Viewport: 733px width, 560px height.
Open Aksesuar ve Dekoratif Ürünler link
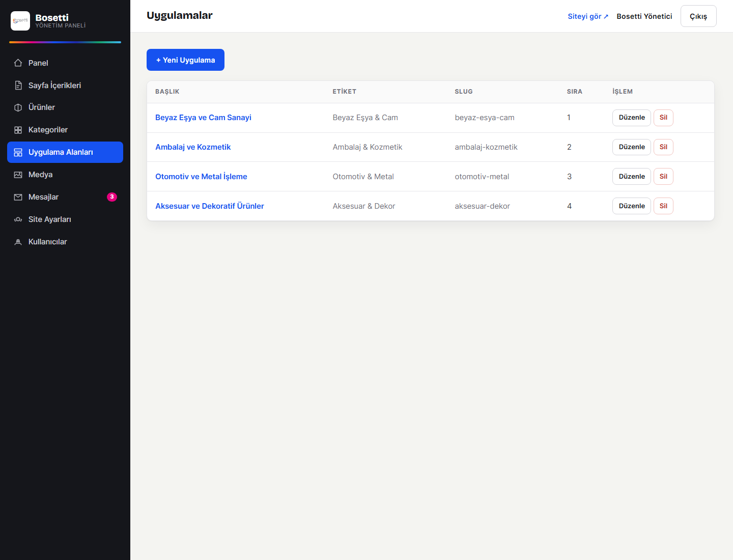tap(210, 206)
